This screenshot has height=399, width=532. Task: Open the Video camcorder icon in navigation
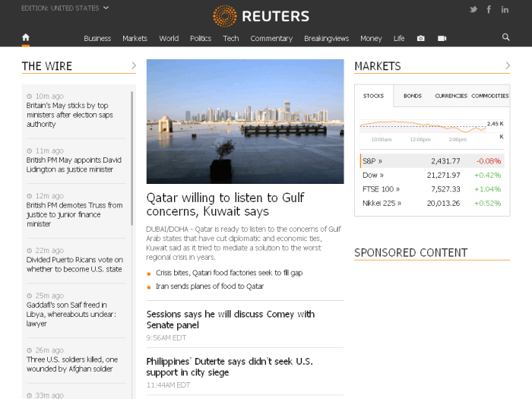(x=442, y=38)
